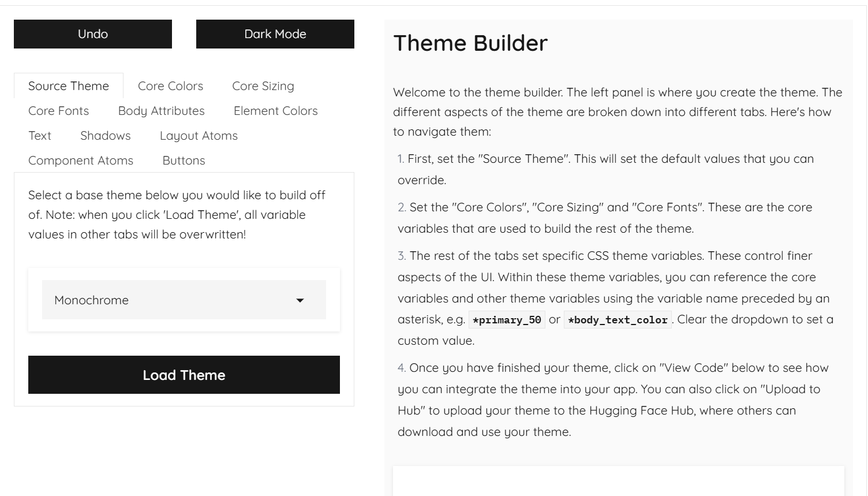Show the Element Colors tab
The width and height of the screenshot is (868, 496).
coord(275,111)
